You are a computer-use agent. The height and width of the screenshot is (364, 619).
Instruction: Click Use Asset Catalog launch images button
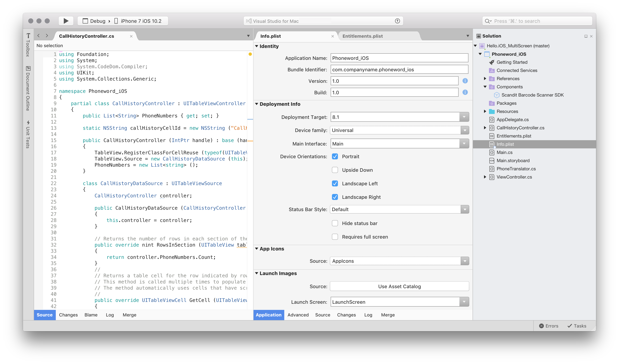click(398, 286)
